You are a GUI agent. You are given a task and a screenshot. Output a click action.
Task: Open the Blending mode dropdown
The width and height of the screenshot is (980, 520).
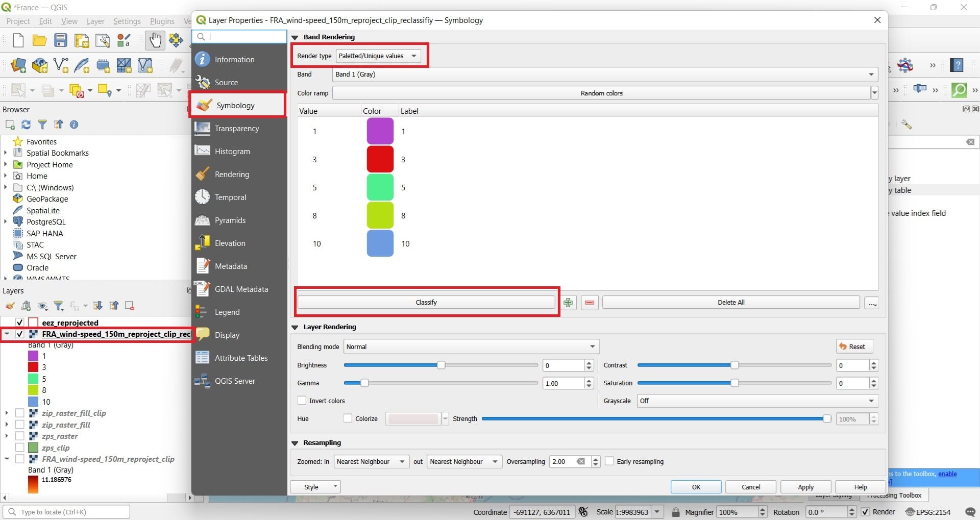click(x=471, y=346)
